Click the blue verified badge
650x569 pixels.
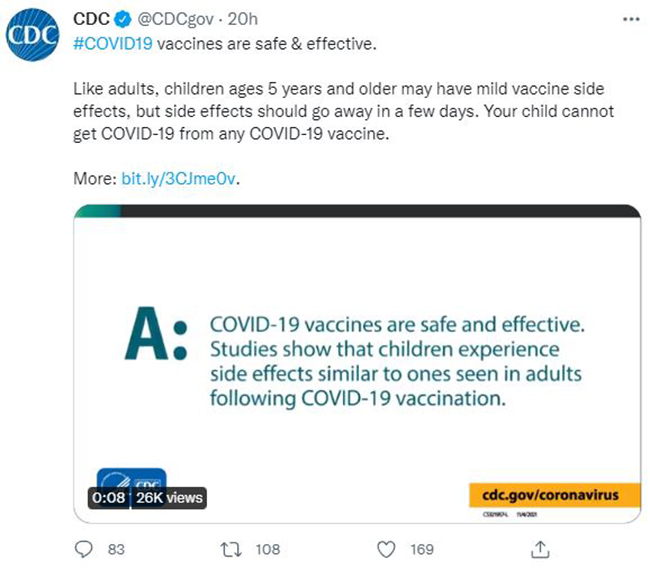click(x=123, y=19)
